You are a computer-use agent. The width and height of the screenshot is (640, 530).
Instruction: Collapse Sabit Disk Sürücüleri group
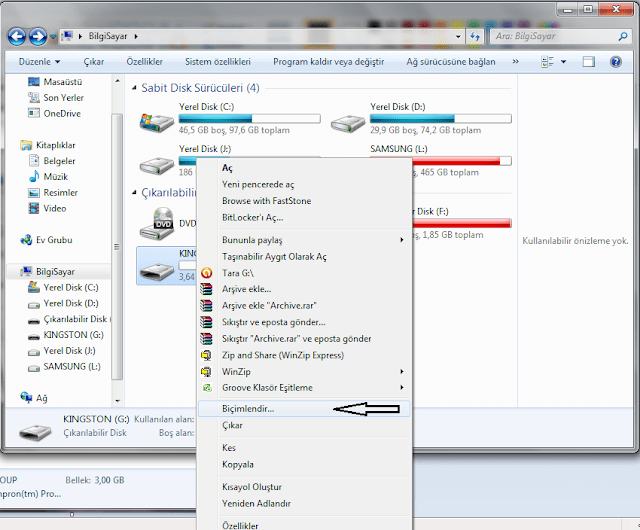[x=134, y=88]
